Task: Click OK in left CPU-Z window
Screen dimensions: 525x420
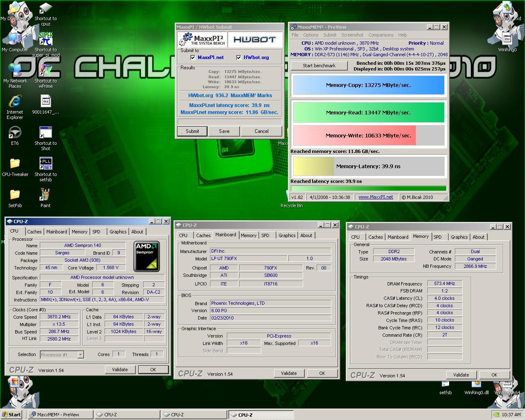Action: tap(153, 370)
